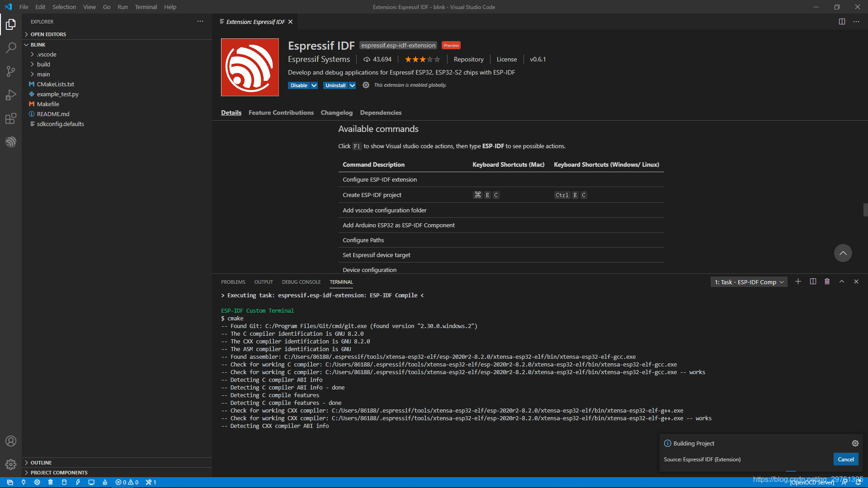Open the errors and warnings indicator
The width and height of the screenshot is (868, 488).
[x=127, y=482]
